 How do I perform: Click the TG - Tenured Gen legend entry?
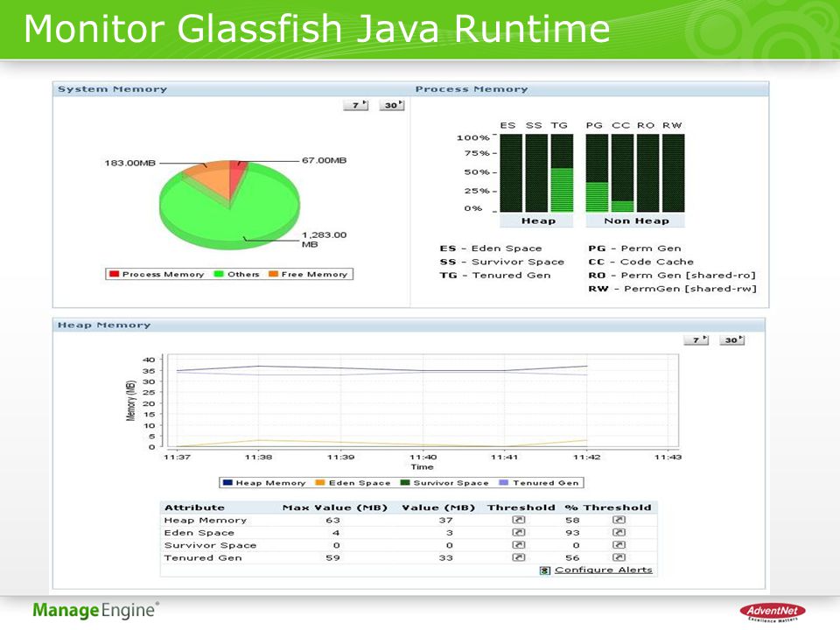(x=495, y=275)
